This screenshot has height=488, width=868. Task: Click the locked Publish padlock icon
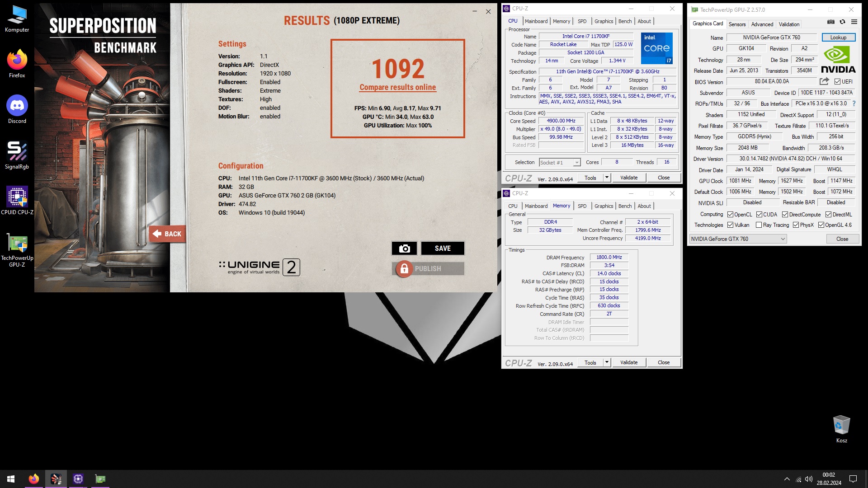point(404,269)
